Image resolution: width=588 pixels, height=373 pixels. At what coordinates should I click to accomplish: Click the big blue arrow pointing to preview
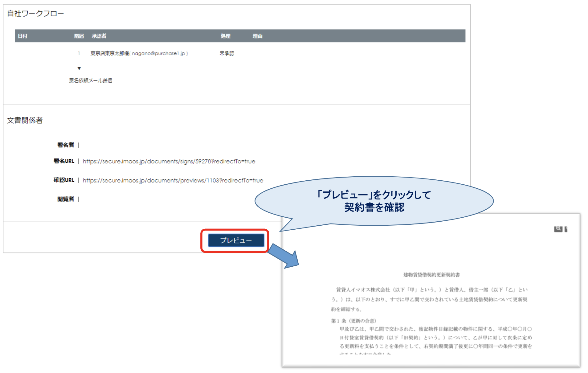tap(284, 256)
